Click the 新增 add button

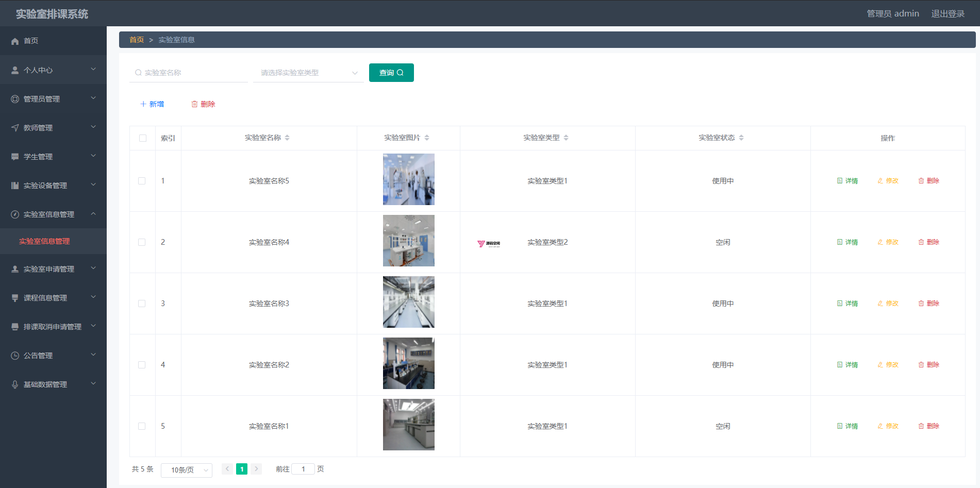pos(152,104)
